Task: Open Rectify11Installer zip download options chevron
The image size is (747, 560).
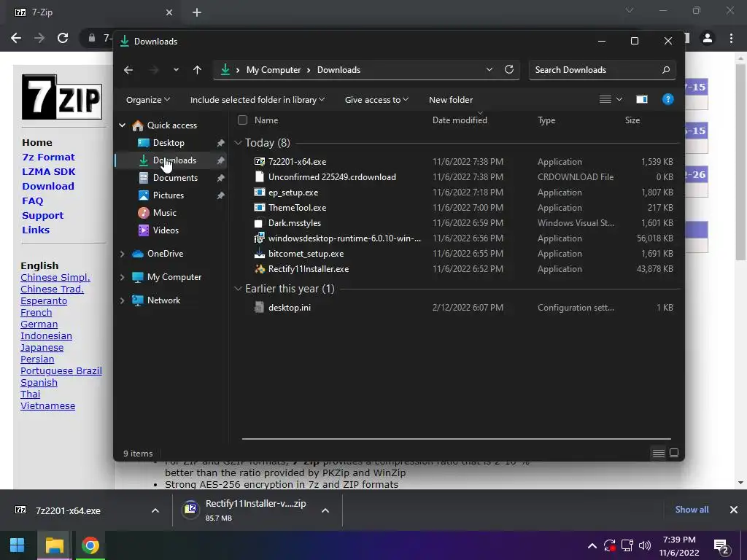Action: click(325, 510)
